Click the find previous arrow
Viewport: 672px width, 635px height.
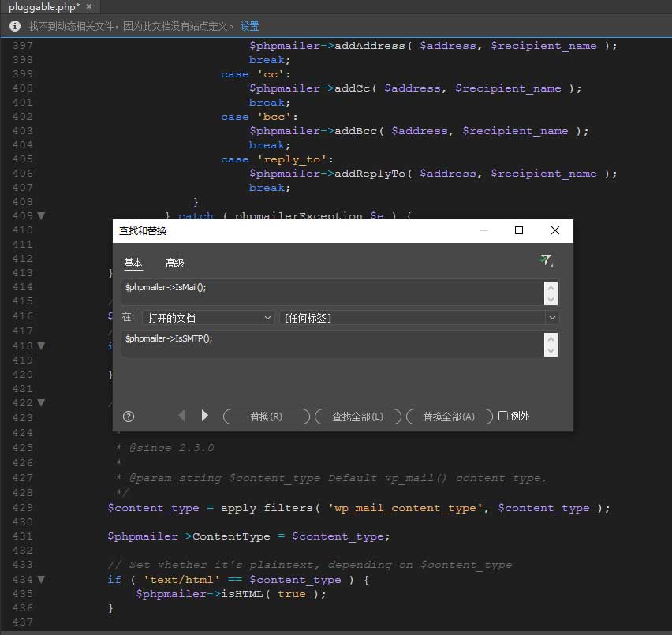pos(181,416)
